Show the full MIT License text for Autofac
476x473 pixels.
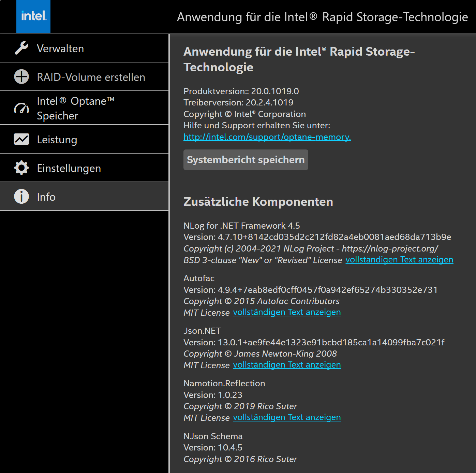point(287,312)
